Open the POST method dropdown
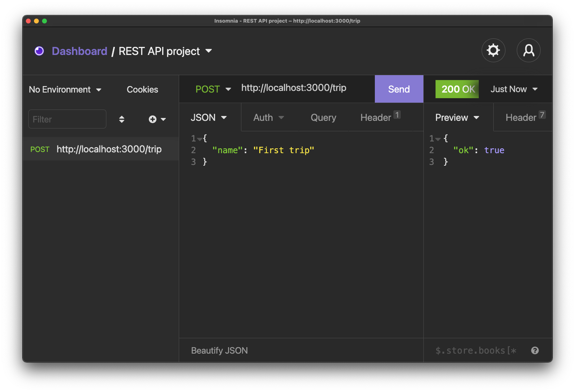 pos(213,89)
